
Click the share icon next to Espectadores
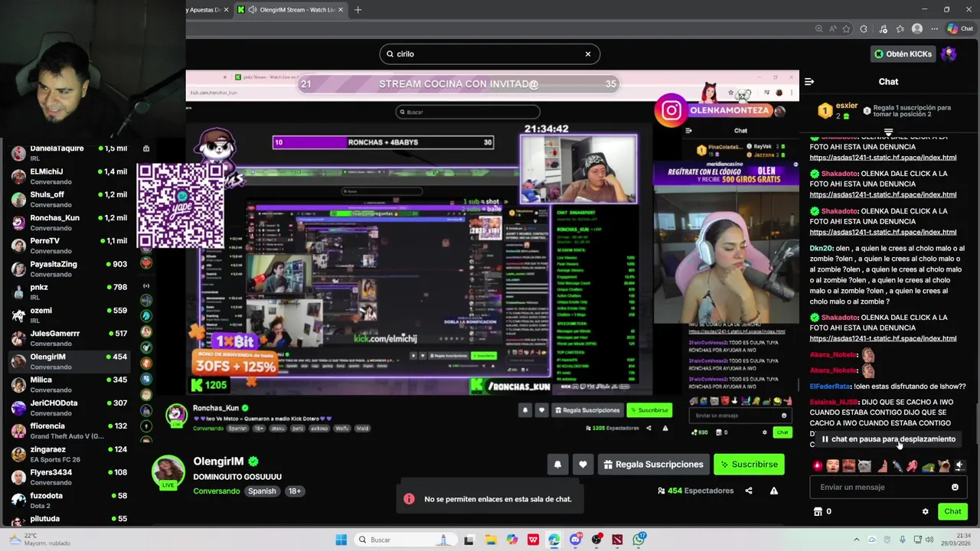749,491
